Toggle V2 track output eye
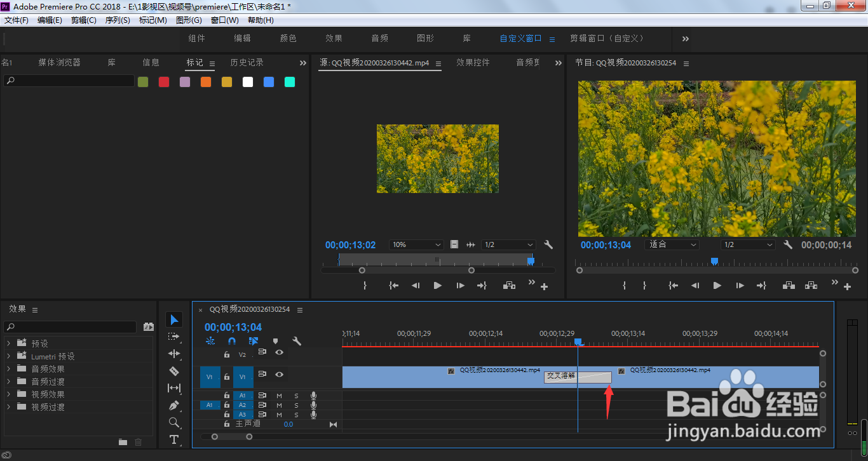This screenshot has width=868, height=461. point(279,352)
